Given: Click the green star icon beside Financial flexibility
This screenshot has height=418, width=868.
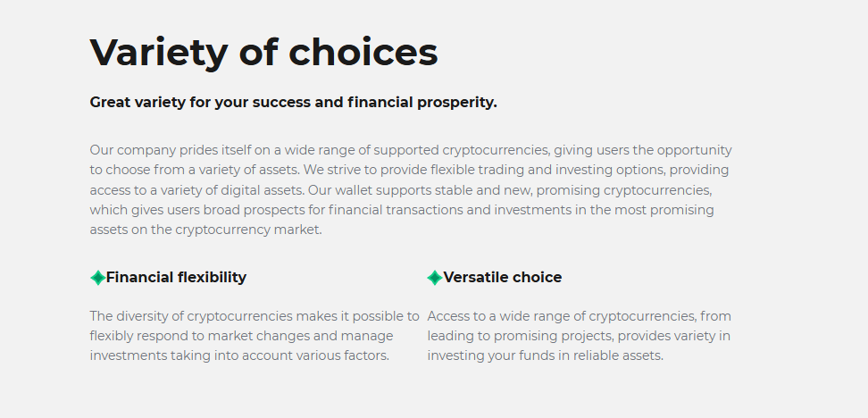Looking at the screenshot, I should pos(98,278).
